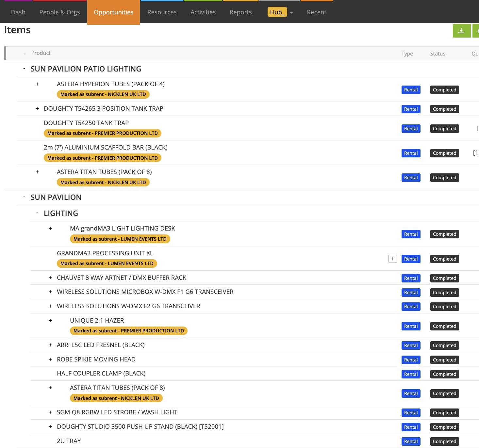Click Rental badge on 2U TRAY row
The width and height of the screenshot is (479, 448).
click(x=411, y=441)
